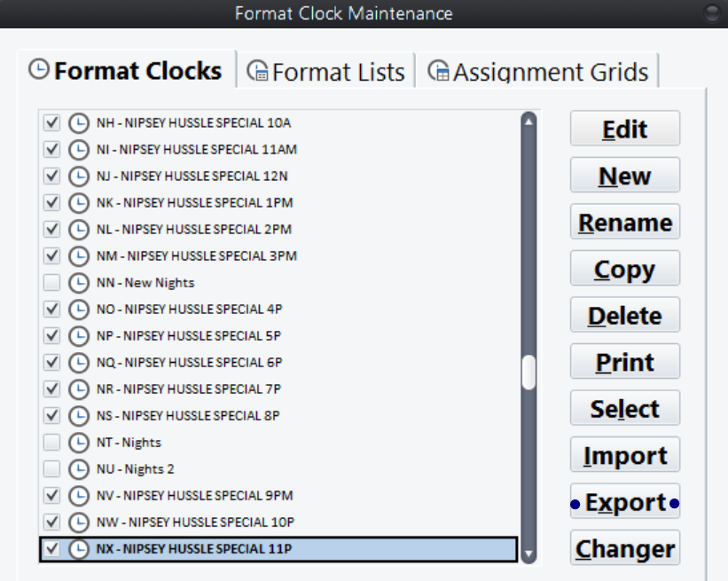Switch to the Format Lists tab

(x=326, y=71)
